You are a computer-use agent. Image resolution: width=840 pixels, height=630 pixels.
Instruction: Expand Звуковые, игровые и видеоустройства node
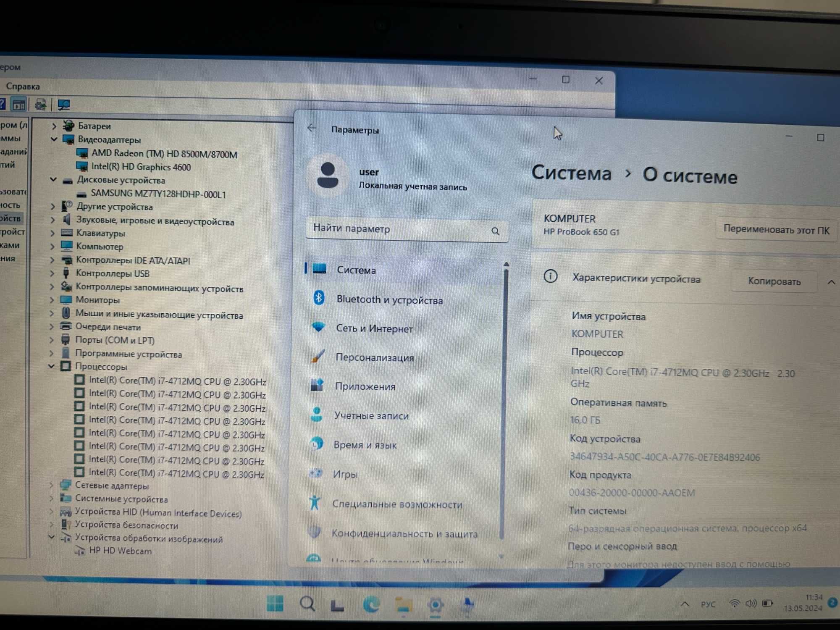(52, 220)
